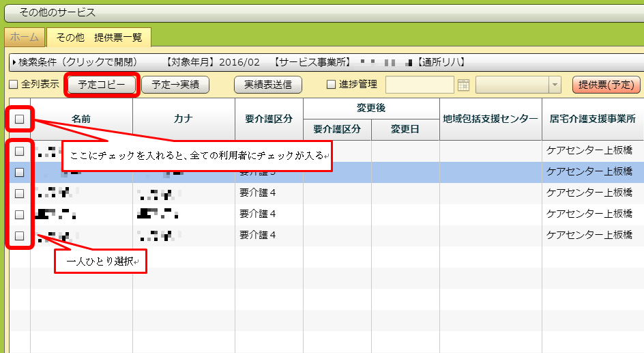Open the calendar date picker icon
This screenshot has width=644, height=353.
[x=464, y=85]
